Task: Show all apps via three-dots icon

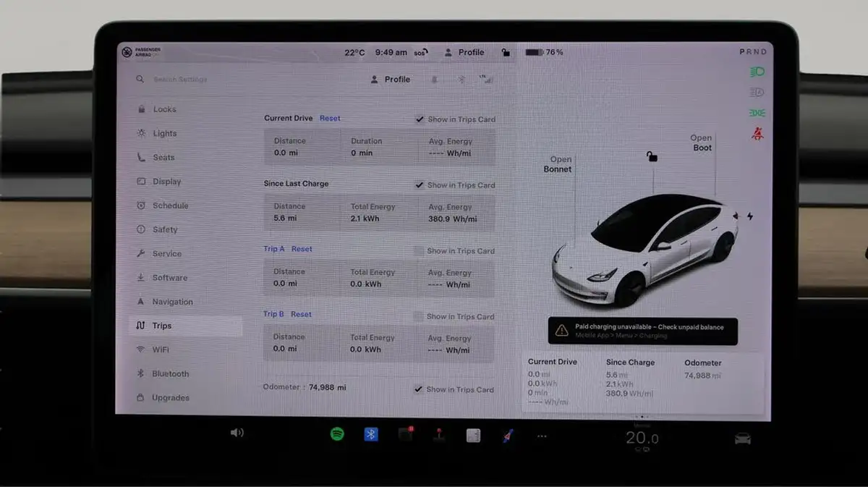Action: [542, 436]
